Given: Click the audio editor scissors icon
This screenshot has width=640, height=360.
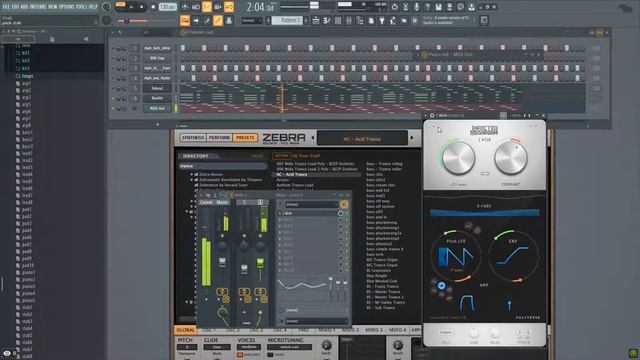Looking at the screenshot, I should point(405,7).
